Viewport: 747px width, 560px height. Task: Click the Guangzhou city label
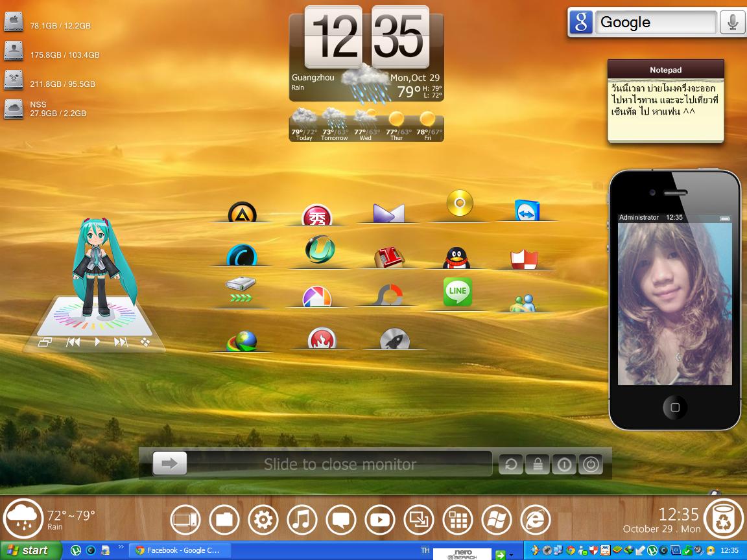[x=313, y=77]
